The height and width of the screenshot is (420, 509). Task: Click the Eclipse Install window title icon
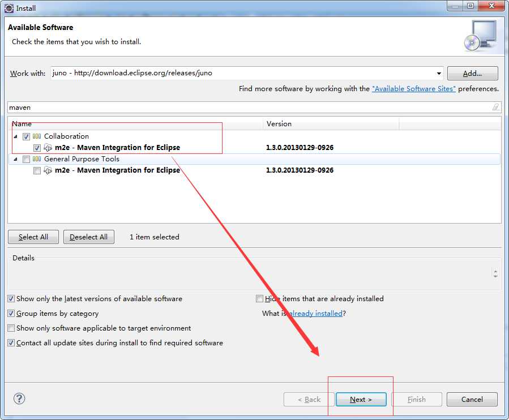[x=9, y=8]
